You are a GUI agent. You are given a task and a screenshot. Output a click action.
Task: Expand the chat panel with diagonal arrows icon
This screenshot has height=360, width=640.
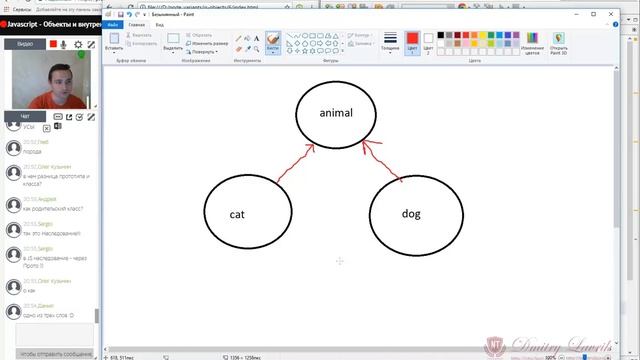click(x=91, y=117)
